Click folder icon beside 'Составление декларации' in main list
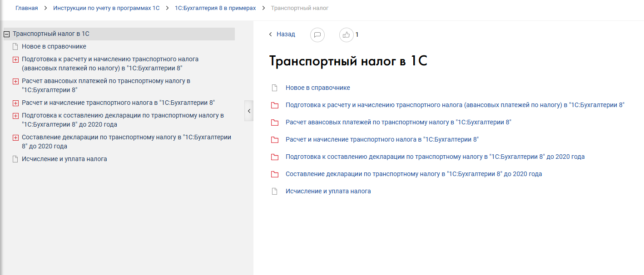This screenshot has height=275, width=644. pyautogui.click(x=274, y=174)
